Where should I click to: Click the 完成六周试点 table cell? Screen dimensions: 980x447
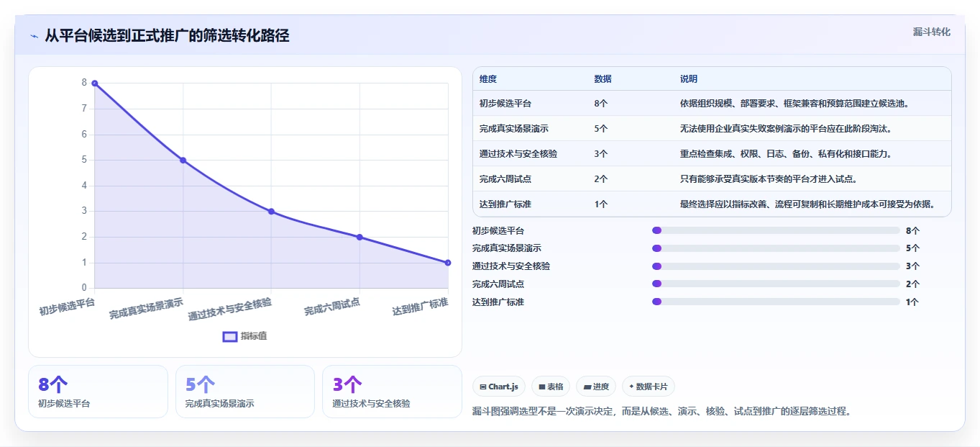[505, 179]
